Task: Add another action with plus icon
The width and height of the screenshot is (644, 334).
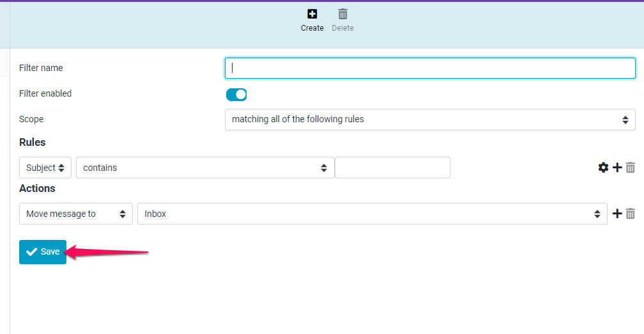Action: [617, 214]
